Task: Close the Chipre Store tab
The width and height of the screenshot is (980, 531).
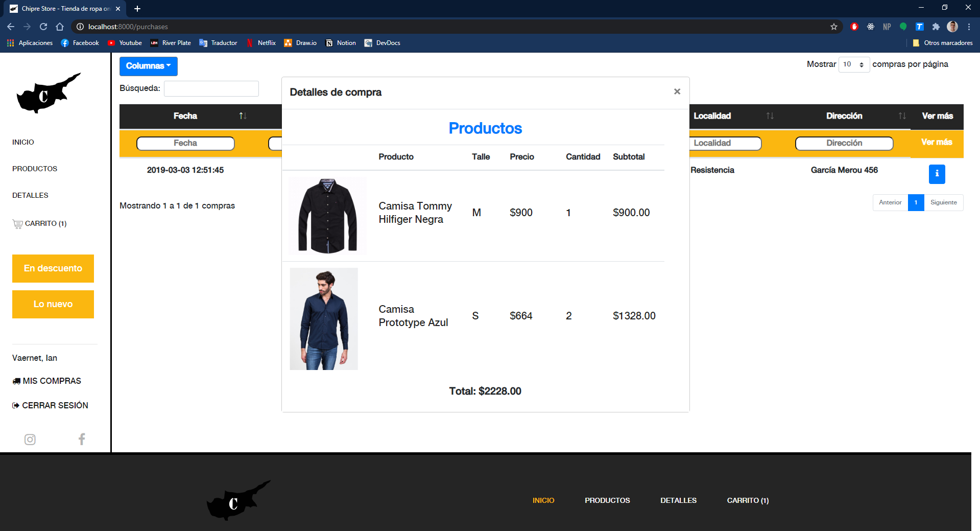Action: pos(118,9)
